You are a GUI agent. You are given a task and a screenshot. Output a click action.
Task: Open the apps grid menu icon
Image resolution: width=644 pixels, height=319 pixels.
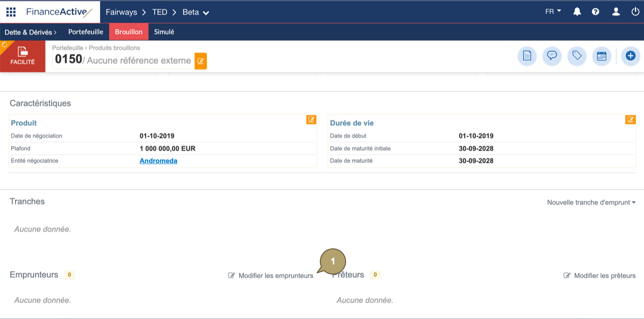pos(11,12)
